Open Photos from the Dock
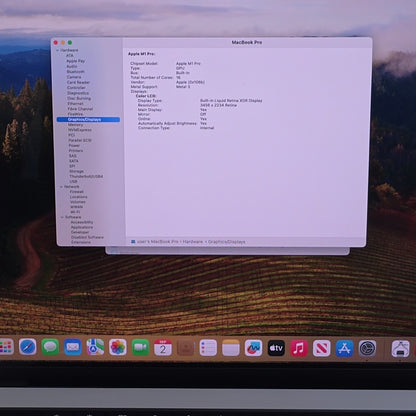The image size is (416, 416). click(118, 347)
